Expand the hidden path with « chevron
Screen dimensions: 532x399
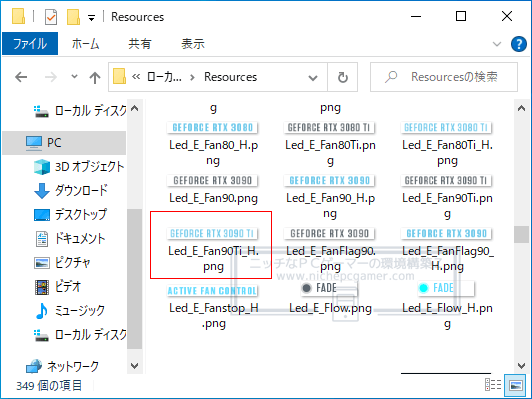coord(136,77)
